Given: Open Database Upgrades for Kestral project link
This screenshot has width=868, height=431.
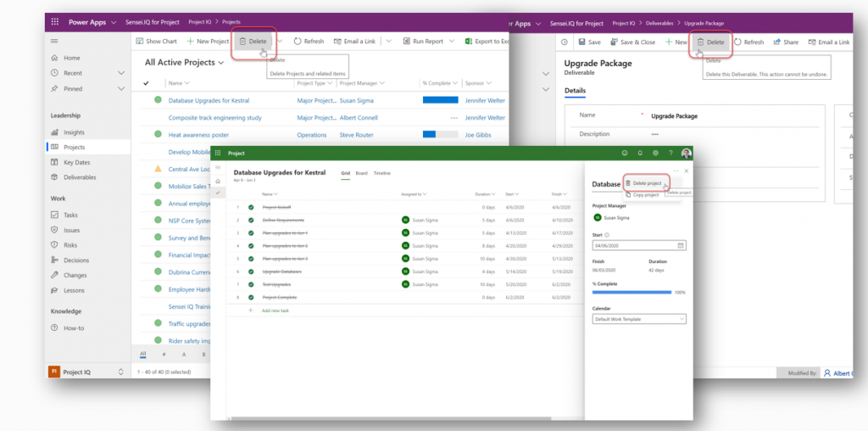Looking at the screenshot, I should [209, 101].
